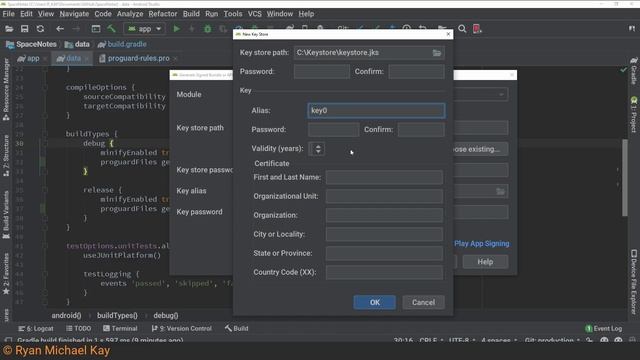Open the UTF-8 encoding selector in status bar
Viewport: 640px width, 360px height.
click(x=462, y=340)
